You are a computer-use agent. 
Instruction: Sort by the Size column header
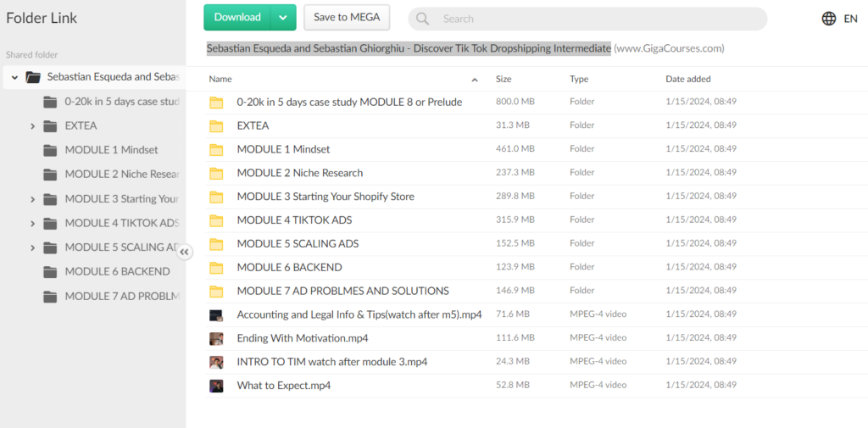[x=504, y=79]
